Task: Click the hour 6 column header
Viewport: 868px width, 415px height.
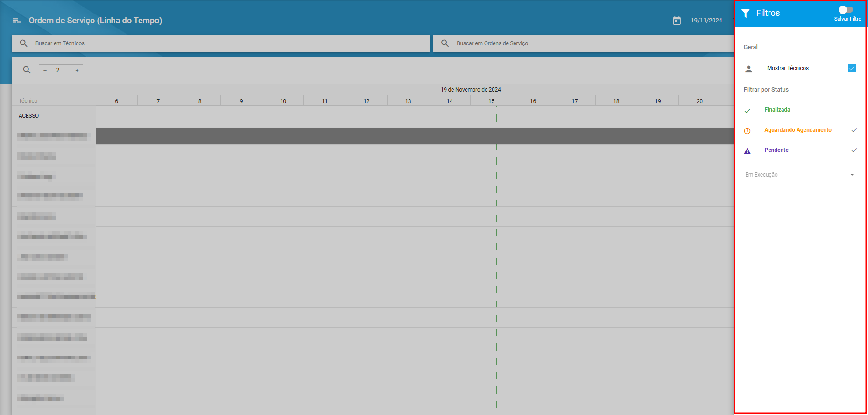Action: 117,101
